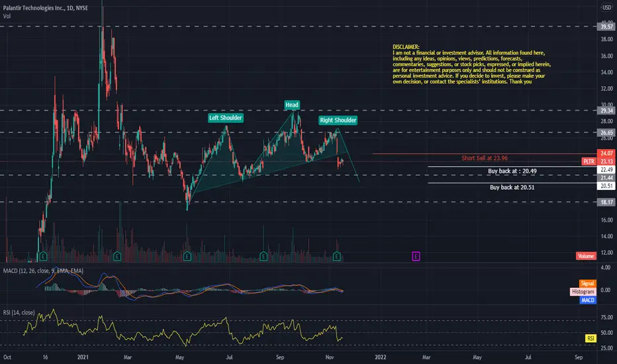Screen dimensions: 617x364
Task: Click the orange Signal tag
Action: pyautogui.click(x=587, y=283)
